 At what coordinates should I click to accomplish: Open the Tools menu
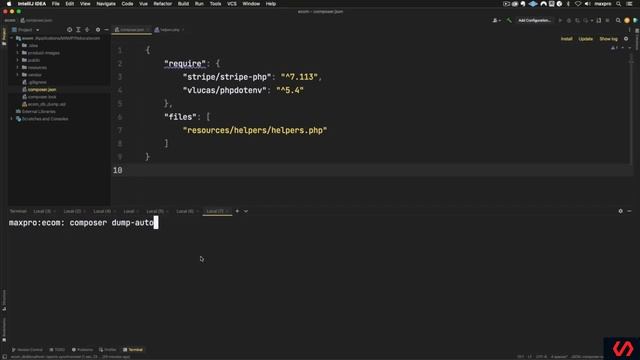(215, 4)
